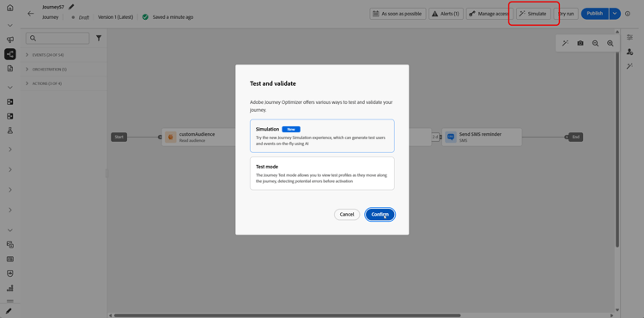Open the Publish dropdown arrow
Image resolution: width=644 pixels, height=318 pixels.
615,14
